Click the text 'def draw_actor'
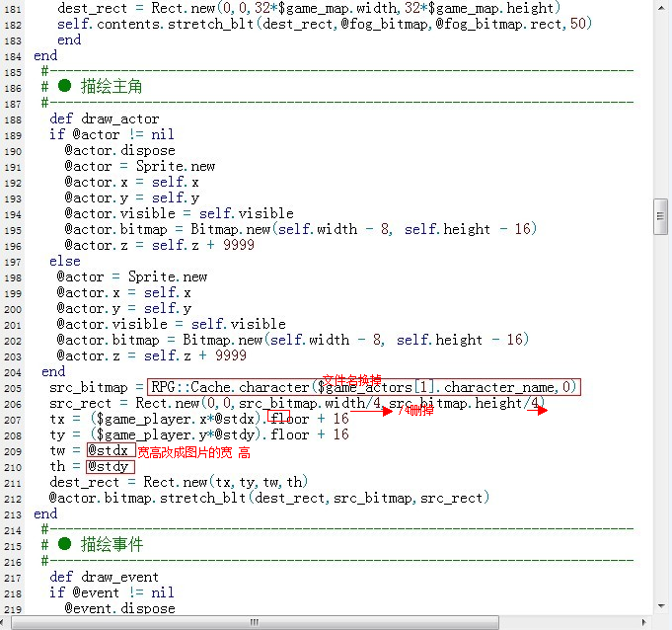The image size is (672, 630). 105,118
